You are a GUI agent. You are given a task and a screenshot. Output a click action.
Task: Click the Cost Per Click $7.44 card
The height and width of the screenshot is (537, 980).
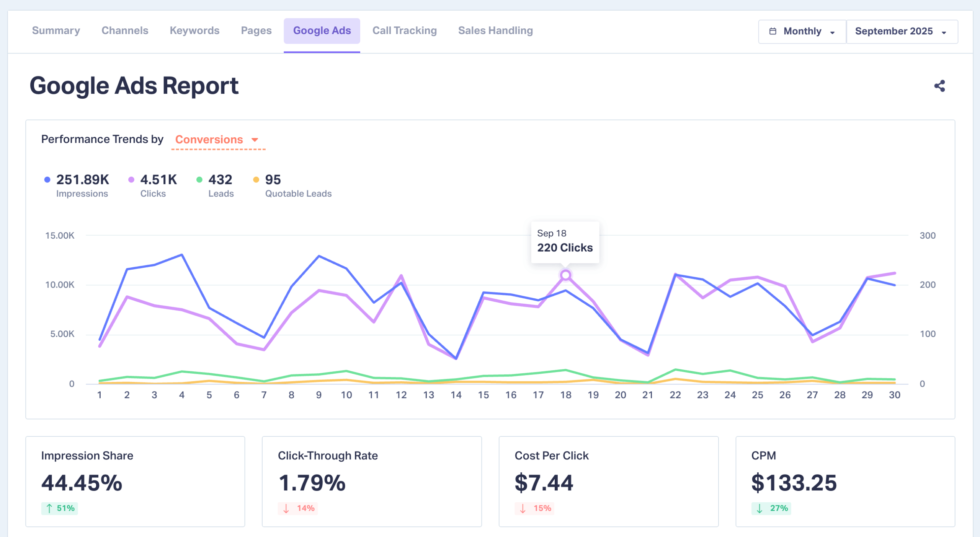click(608, 481)
